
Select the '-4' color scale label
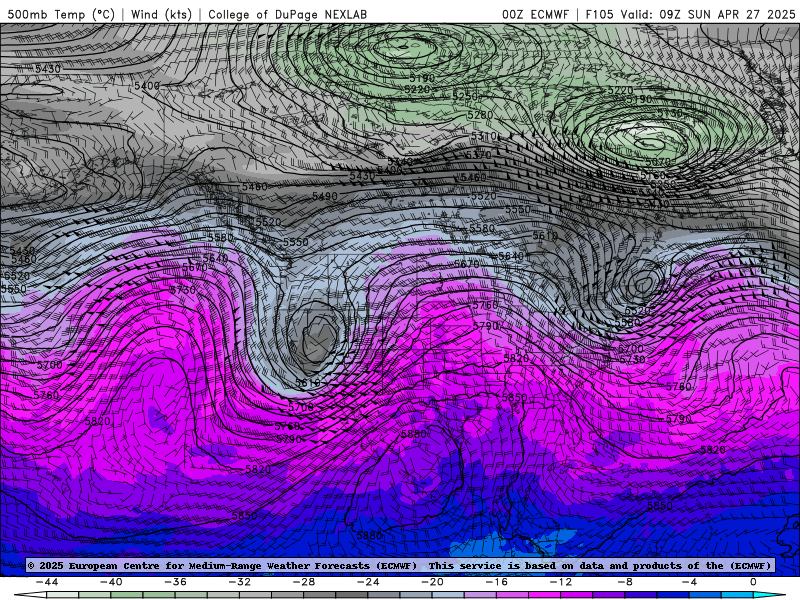click(x=689, y=582)
